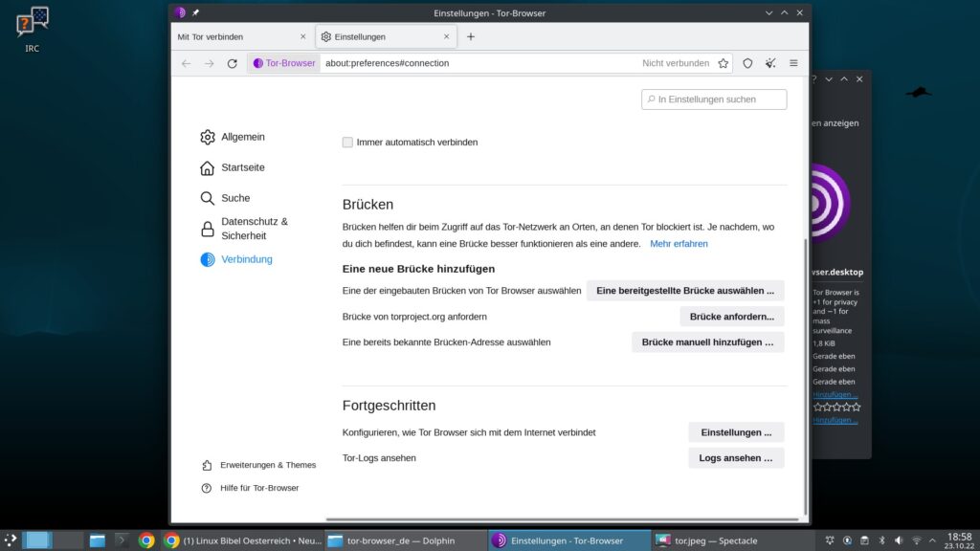Switch to the first virtual desktop in pager
980x551 pixels.
tap(37, 540)
